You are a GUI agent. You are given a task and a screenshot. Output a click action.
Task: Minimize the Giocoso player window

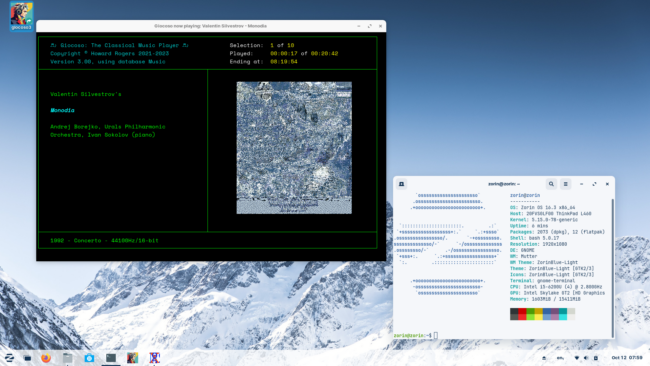tap(359, 26)
